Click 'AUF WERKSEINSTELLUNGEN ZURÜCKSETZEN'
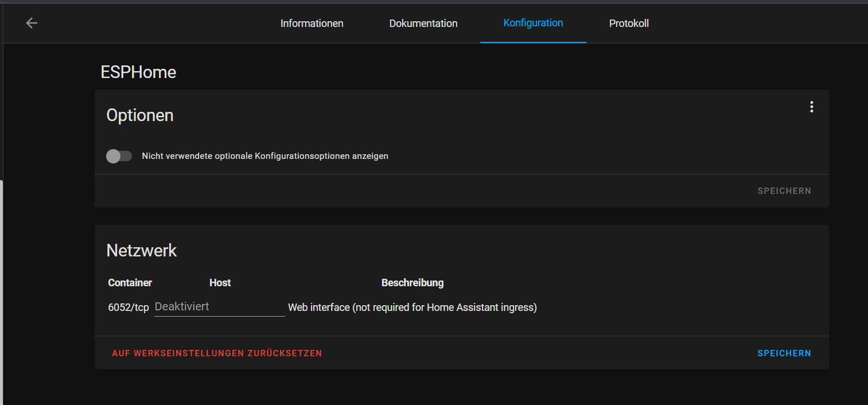The height and width of the screenshot is (405, 868). click(x=217, y=353)
